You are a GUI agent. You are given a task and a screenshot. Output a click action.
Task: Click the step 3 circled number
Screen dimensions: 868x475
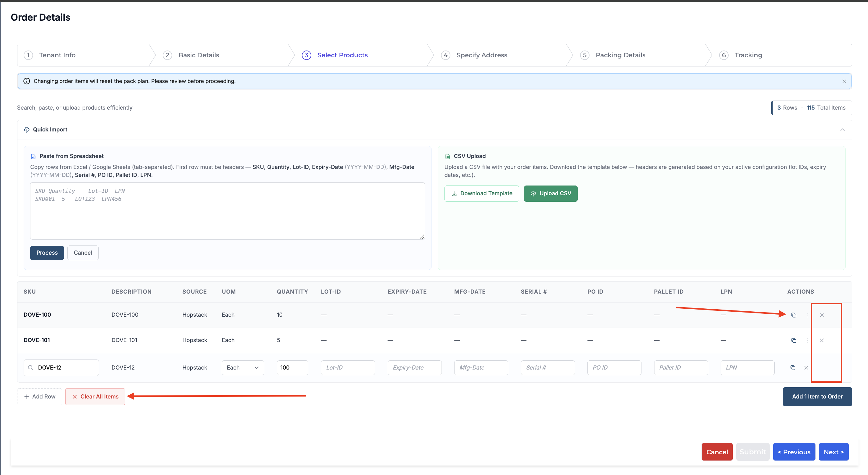pyautogui.click(x=306, y=55)
